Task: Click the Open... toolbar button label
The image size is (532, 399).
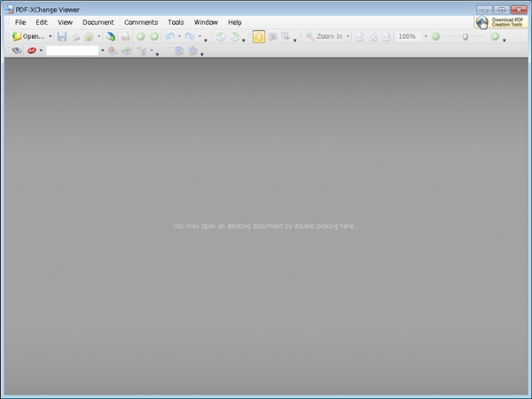Action: tap(34, 36)
